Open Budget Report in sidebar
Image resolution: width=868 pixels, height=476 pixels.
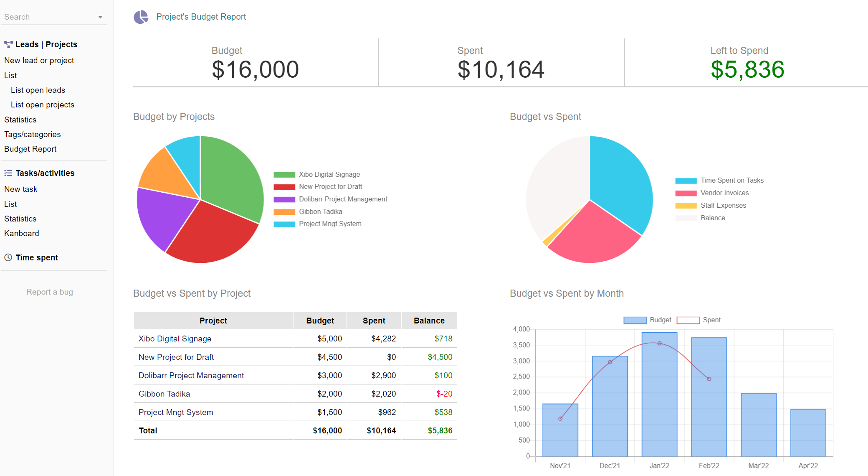(30, 149)
